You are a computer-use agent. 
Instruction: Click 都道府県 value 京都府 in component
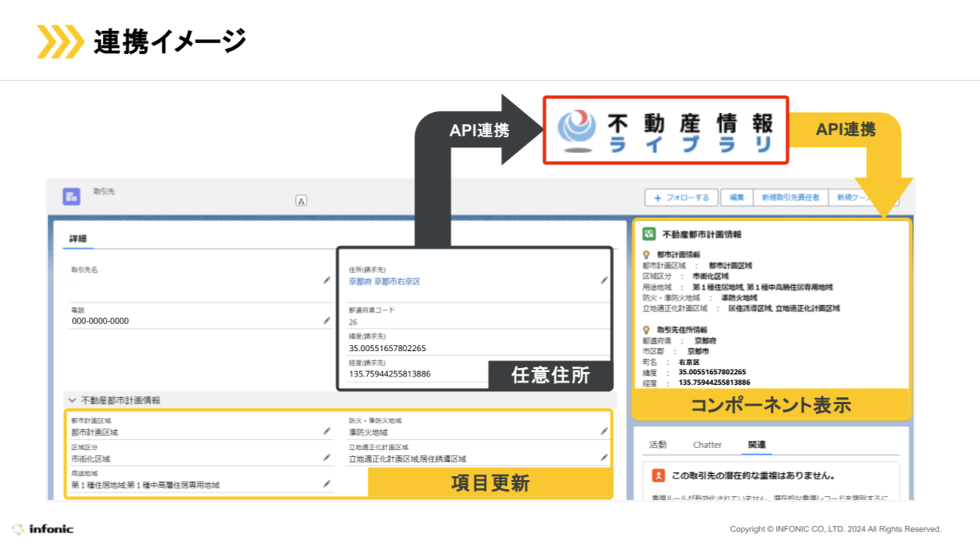pos(705,340)
